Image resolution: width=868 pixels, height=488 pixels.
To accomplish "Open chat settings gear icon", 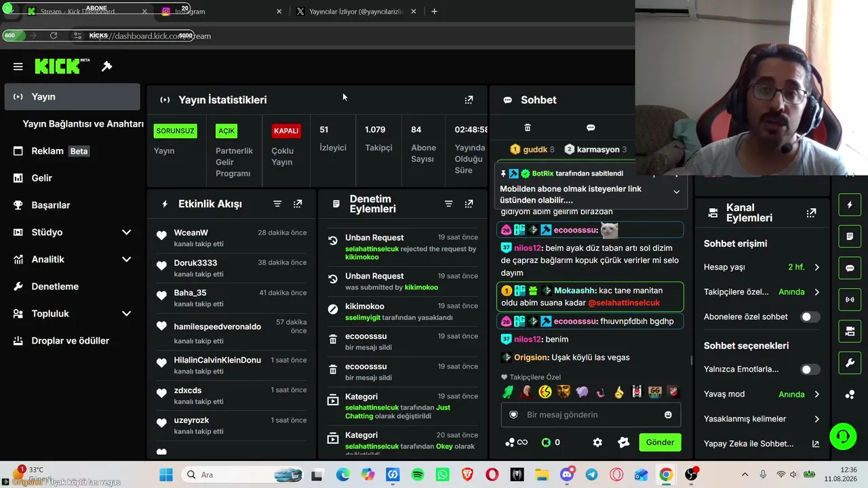I will pos(597,442).
